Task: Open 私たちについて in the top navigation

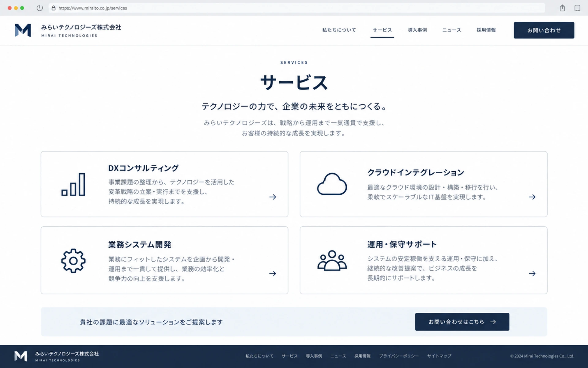Action: (x=339, y=30)
